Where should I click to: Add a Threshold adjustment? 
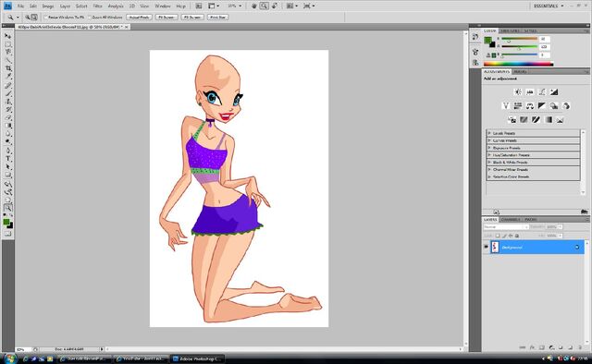[x=536, y=120]
